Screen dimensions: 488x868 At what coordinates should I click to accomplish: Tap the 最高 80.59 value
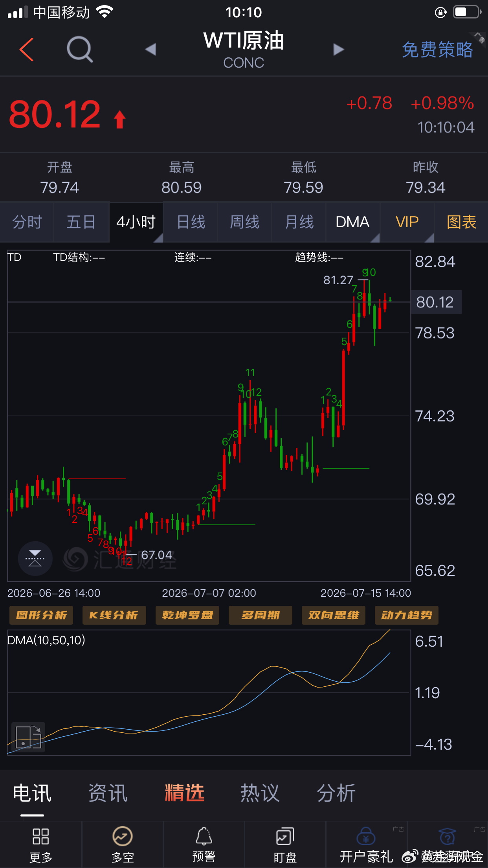click(x=182, y=188)
